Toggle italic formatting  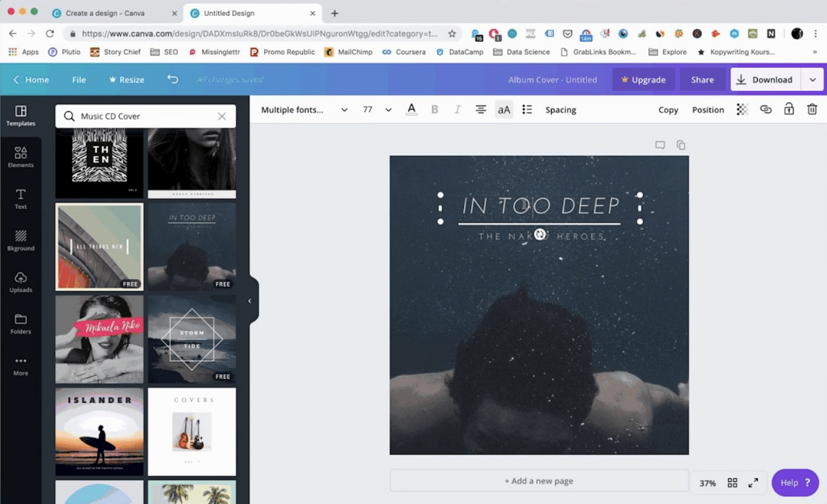457,109
